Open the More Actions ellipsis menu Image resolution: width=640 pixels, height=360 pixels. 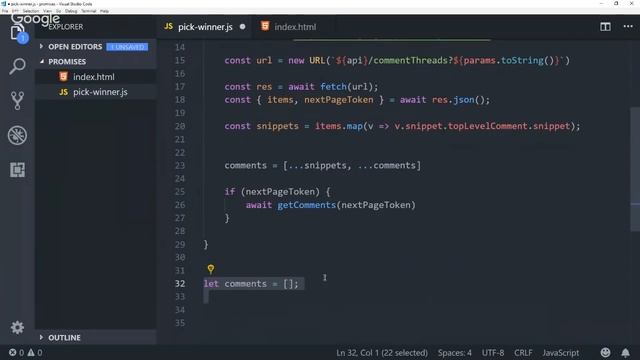click(628, 27)
